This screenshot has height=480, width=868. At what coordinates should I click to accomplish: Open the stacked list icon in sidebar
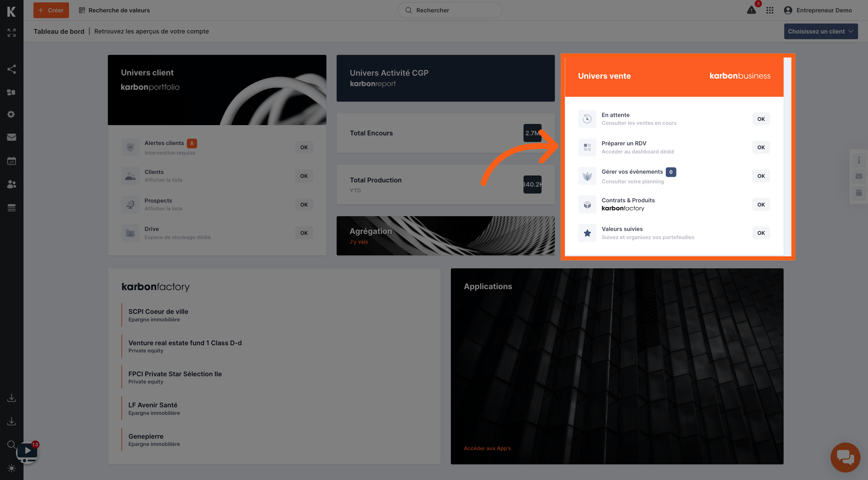pos(11,208)
